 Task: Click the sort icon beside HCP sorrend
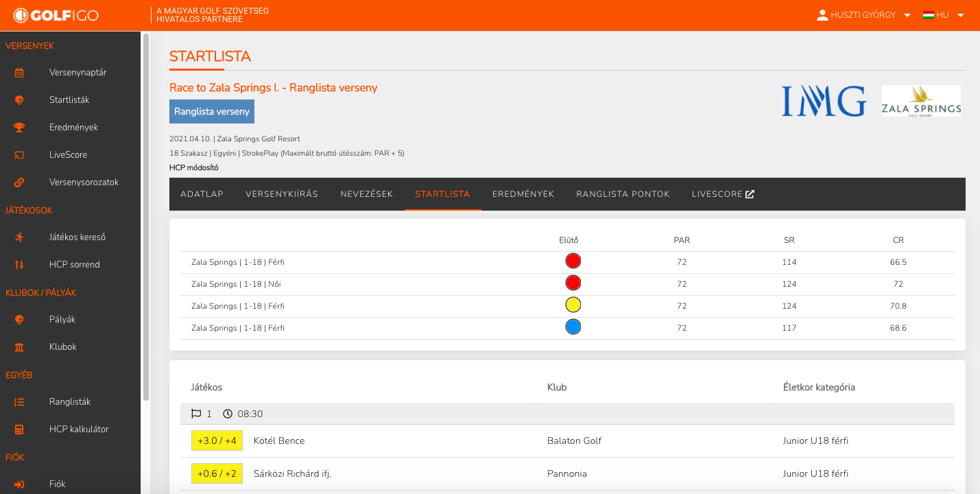pyautogui.click(x=19, y=265)
